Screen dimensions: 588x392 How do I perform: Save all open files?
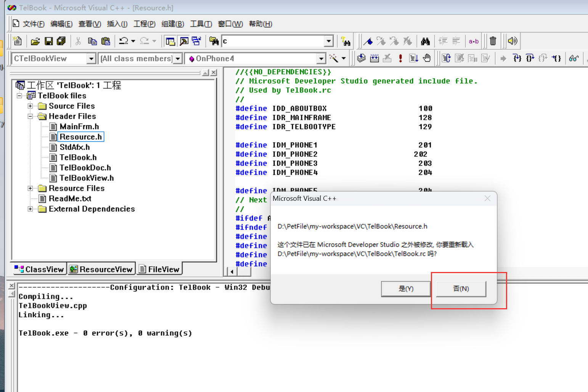(x=61, y=41)
